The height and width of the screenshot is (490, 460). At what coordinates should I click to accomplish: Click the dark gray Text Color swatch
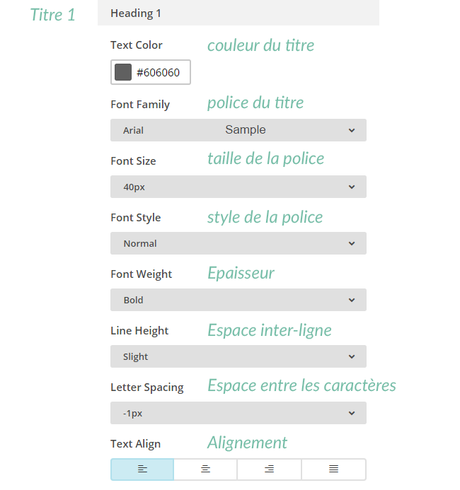click(123, 72)
